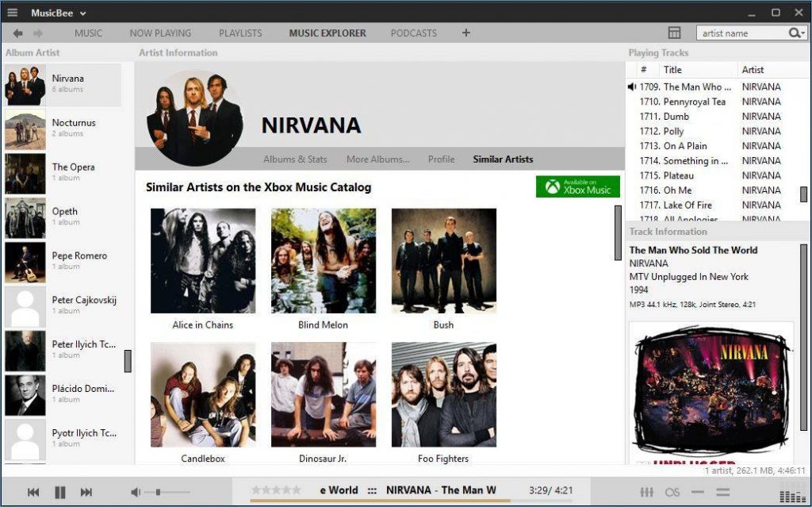812x507 pixels.
Task: Open the Albums & Stats section
Action: tap(295, 159)
